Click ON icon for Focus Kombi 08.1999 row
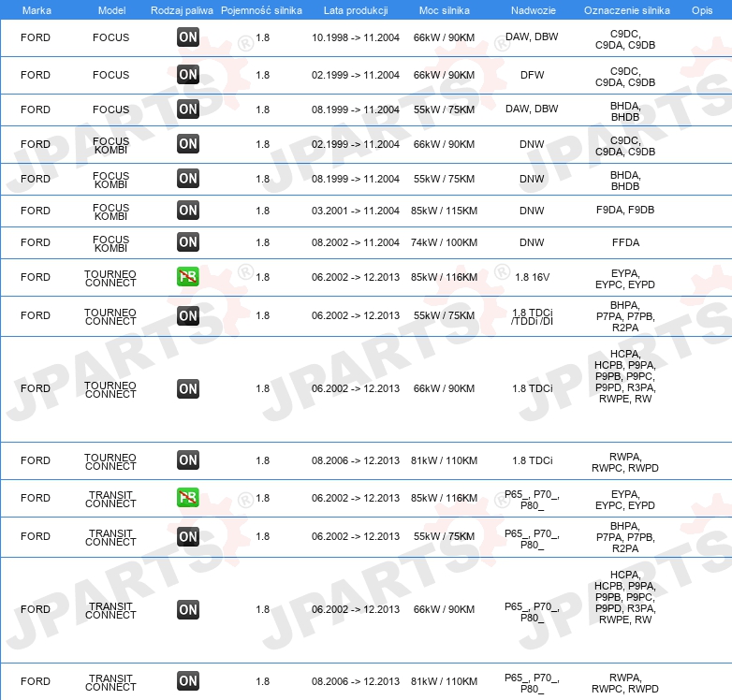Viewport: 732px width, 700px height. pyautogui.click(x=188, y=178)
